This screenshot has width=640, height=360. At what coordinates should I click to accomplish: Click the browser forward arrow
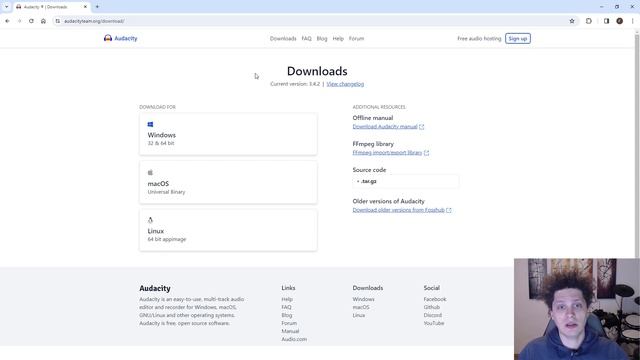click(19, 21)
